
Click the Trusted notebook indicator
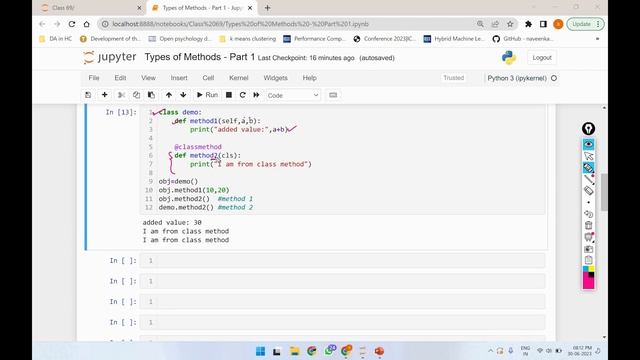[453, 78]
